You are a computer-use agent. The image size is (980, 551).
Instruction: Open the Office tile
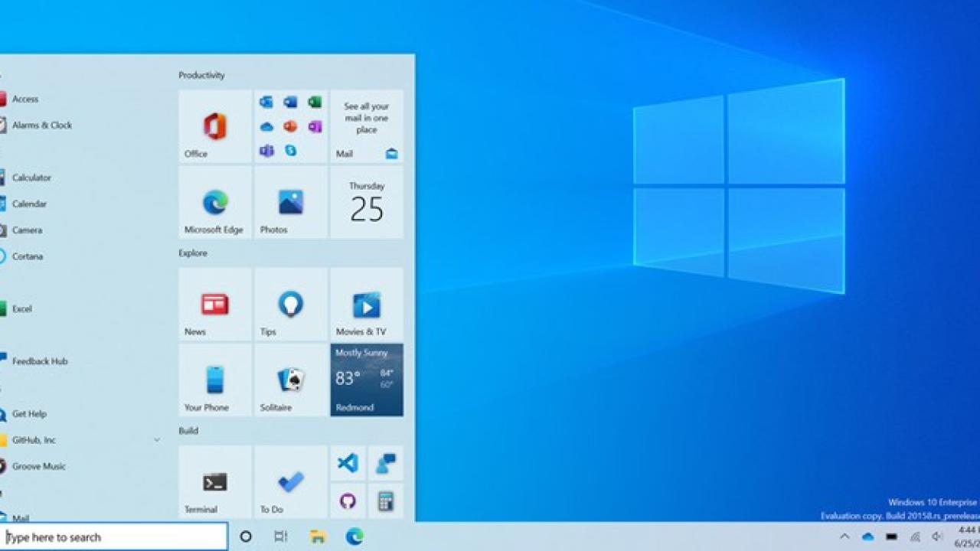(215, 126)
